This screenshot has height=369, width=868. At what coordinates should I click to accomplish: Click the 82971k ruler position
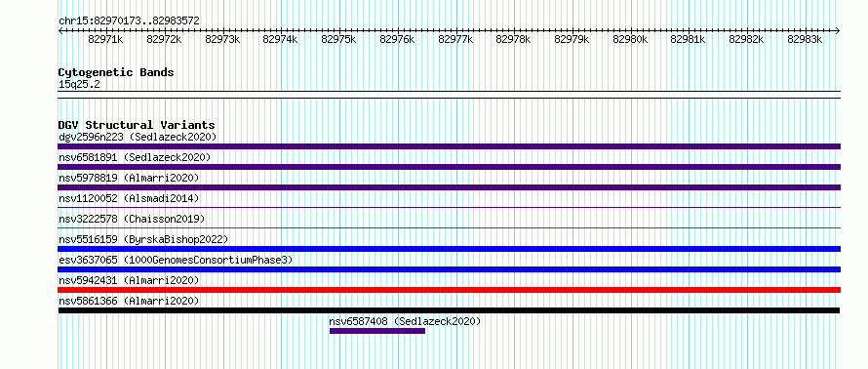(x=105, y=39)
